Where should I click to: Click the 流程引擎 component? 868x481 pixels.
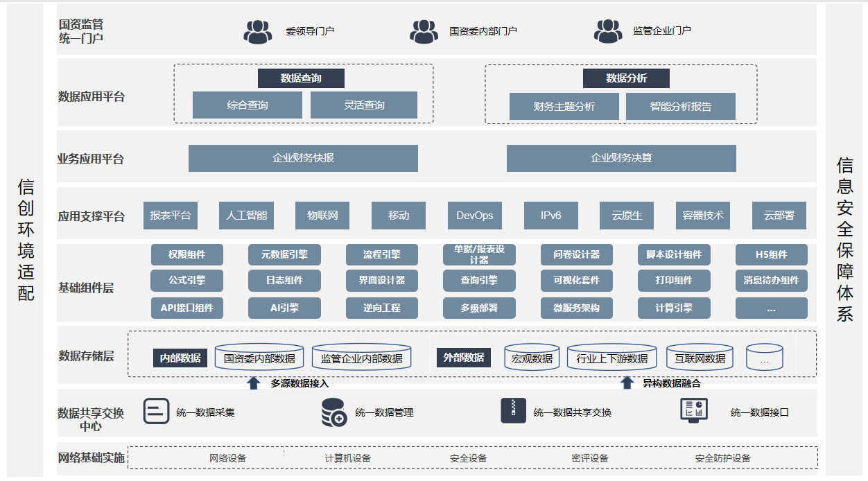382,254
